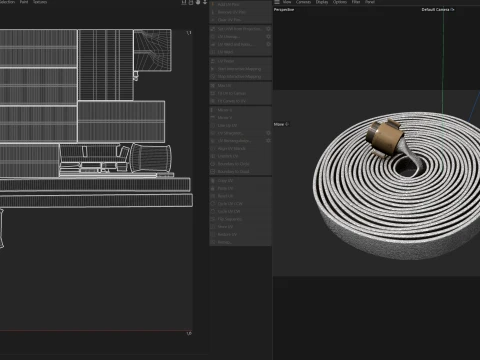
Task: Open UV Straighten options gear
Action: (x=268, y=133)
